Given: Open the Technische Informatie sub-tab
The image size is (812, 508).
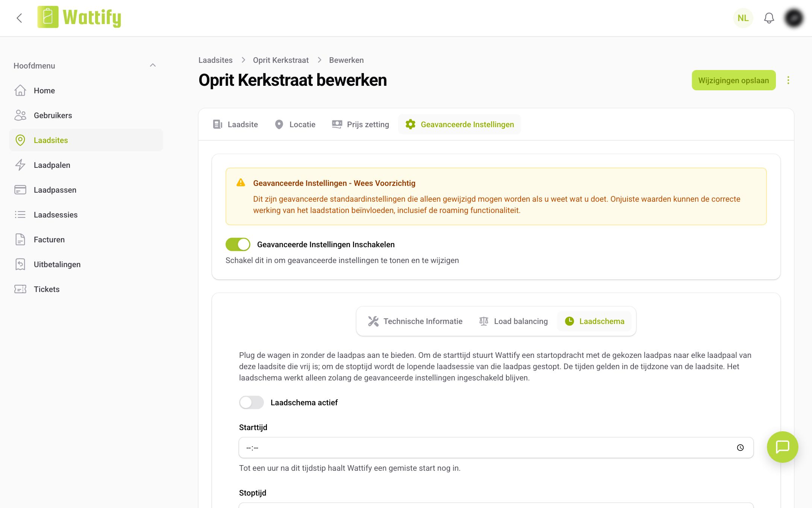Looking at the screenshot, I should tap(415, 321).
